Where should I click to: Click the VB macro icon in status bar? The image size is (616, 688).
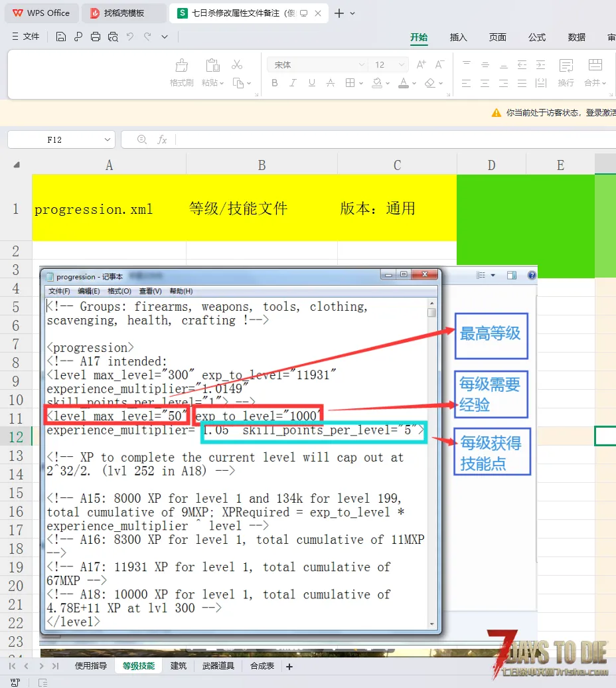[x=15, y=682]
